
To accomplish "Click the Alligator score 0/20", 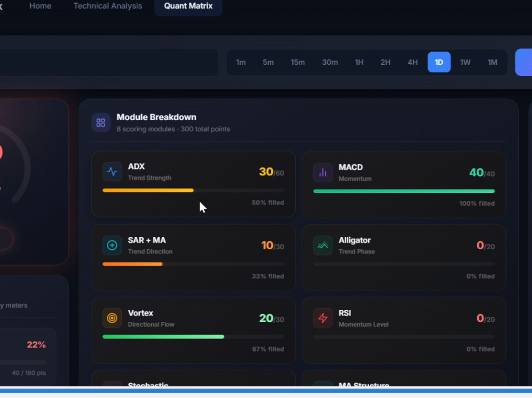I will (x=486, y=245).
